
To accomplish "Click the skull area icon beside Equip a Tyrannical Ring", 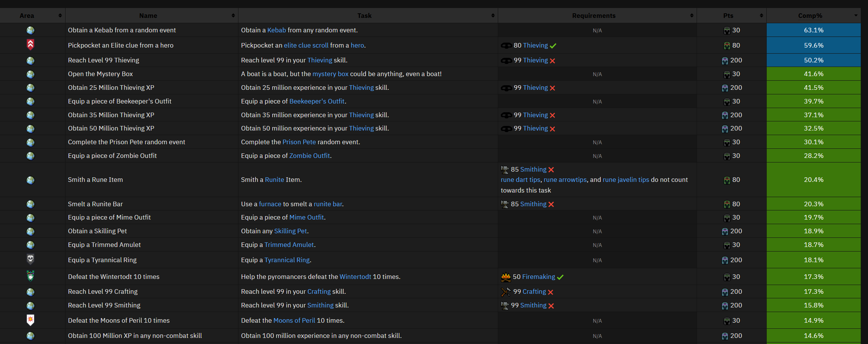I will click(x=30, y=260).
